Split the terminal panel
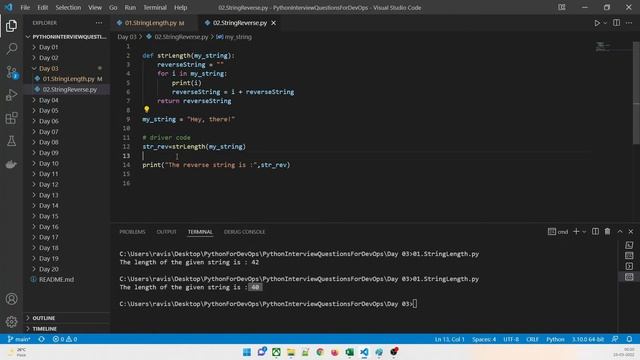The height and width of the screenshot is (360, 640). [x=596, y=231]
